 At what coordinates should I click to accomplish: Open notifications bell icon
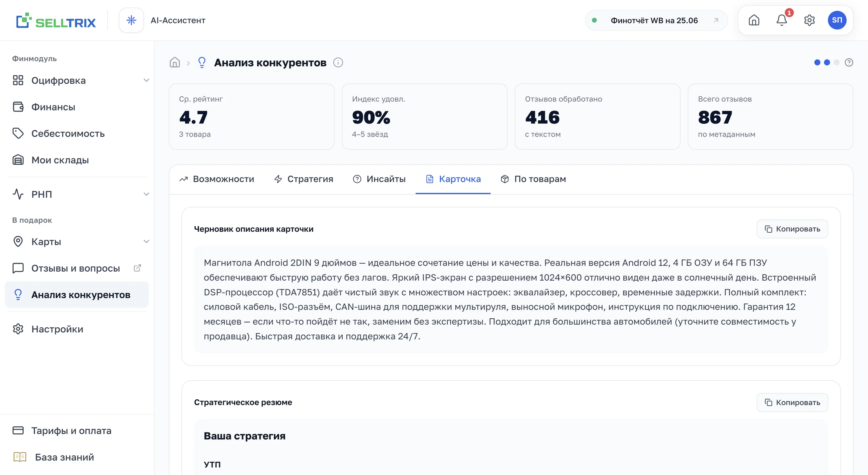[782, 20]
